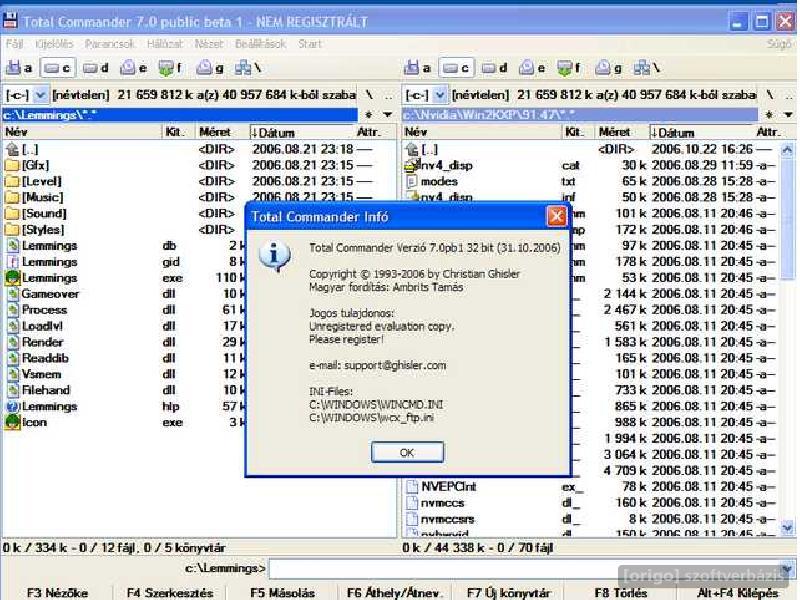Click the Gfx folder icon
Viewport: 800px width, 600px height.
tap(12, 165)
